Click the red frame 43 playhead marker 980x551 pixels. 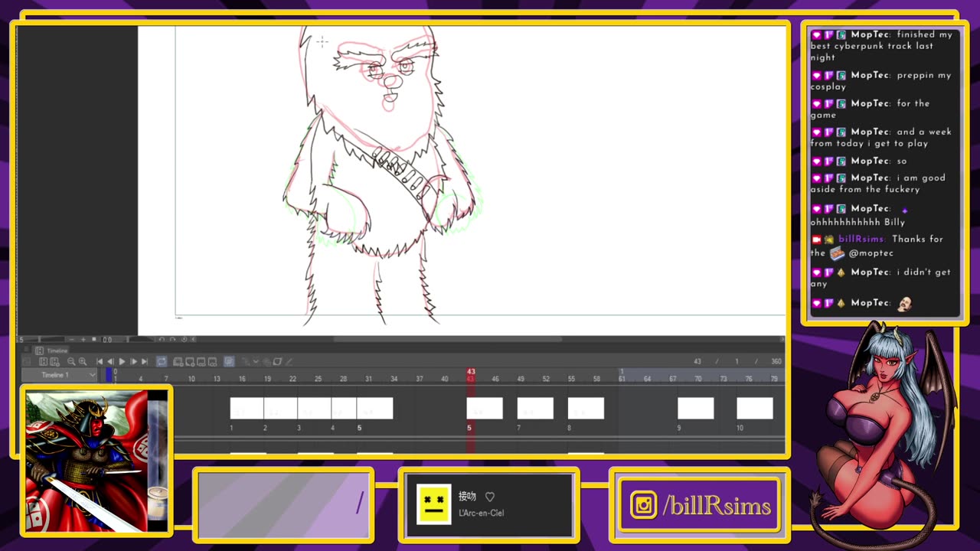point(471,375)
